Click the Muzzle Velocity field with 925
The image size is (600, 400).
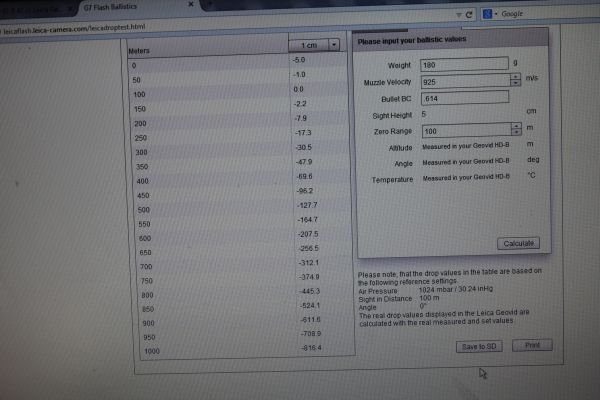click(466, 82)
